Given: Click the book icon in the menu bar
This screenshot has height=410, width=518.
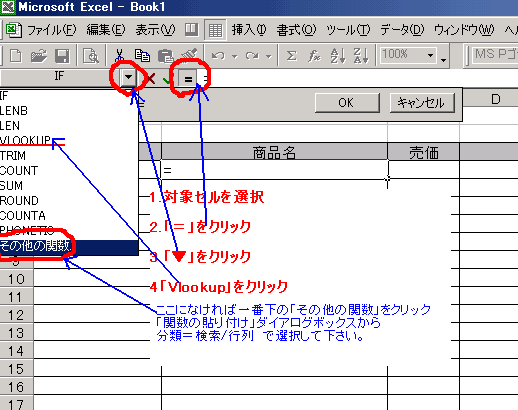Looking at the screenshot, I should click(x=191, y=30).
